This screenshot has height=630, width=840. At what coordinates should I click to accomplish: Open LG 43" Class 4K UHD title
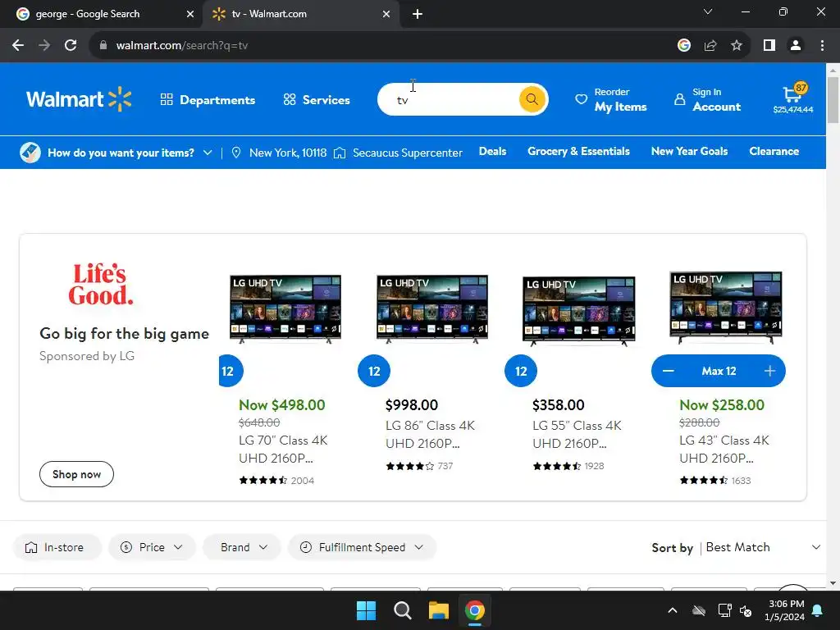click(x=724, y=449)
